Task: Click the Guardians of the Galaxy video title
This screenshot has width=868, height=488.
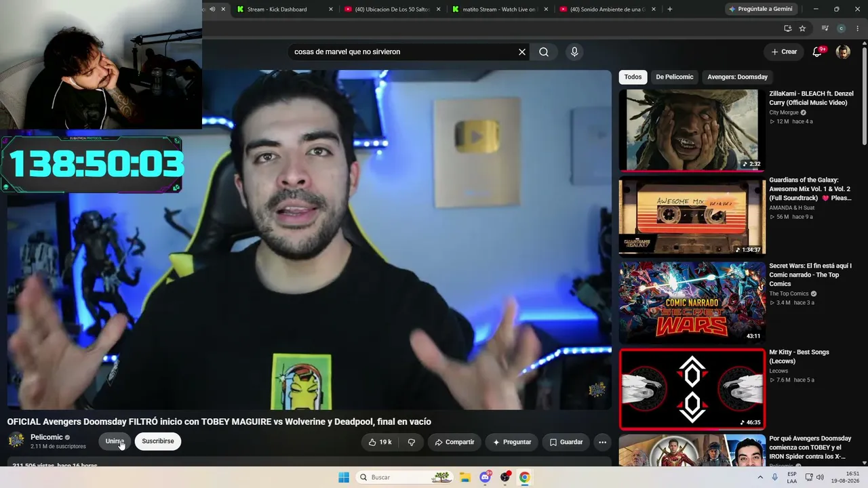Action: tap(810, 189)
